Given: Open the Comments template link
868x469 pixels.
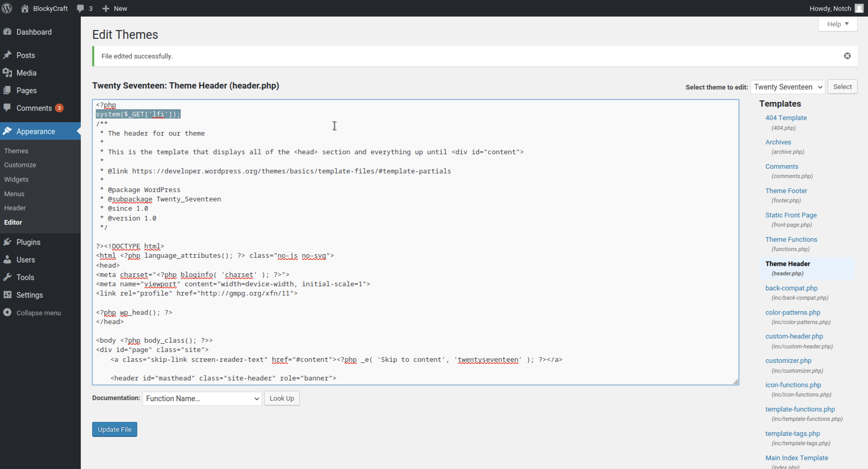Looking at the screenshot, I should (x=782, y=166).
